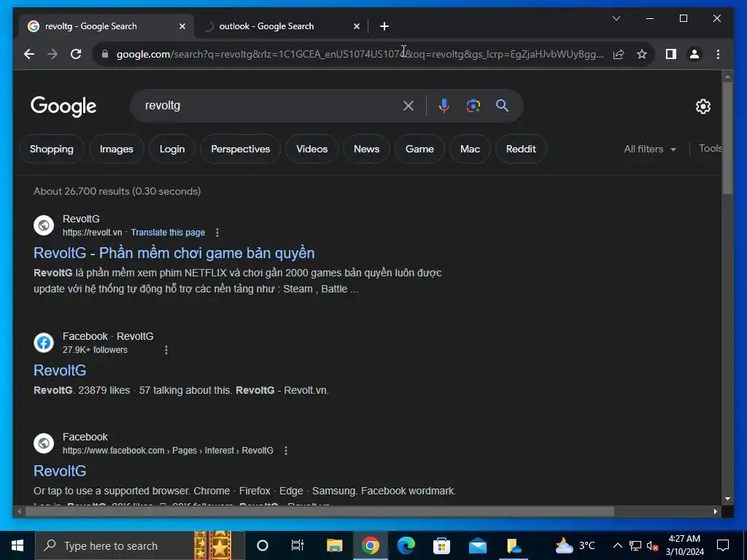
Task: Select the Perspectives filter chip
Action: click(240, 149)
